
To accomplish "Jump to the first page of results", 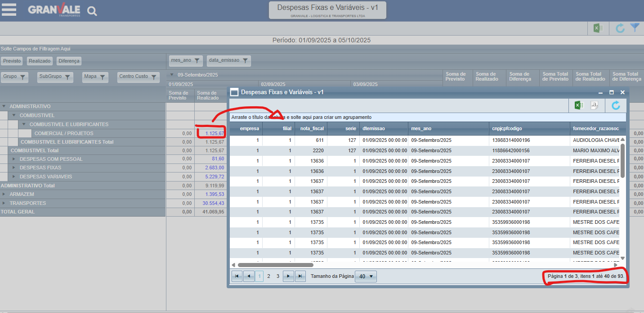I will pos(237,277).
